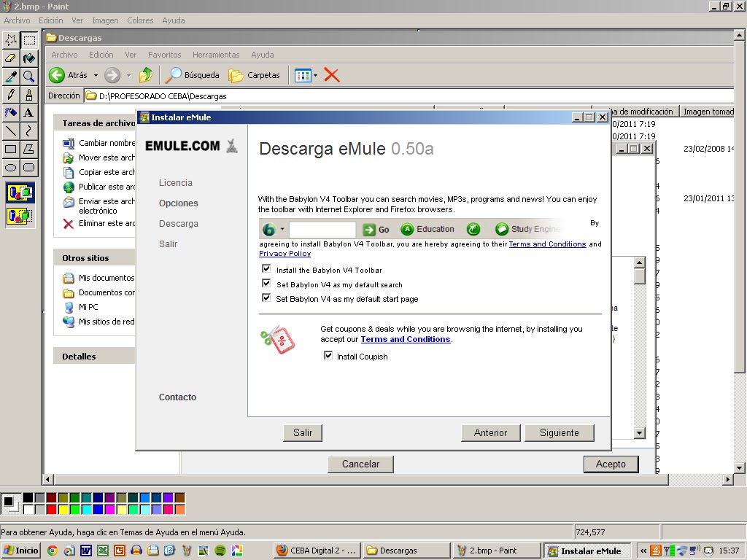Click the Acepto button
This screenshot has width=747, height=560.
tap(611, 464)
